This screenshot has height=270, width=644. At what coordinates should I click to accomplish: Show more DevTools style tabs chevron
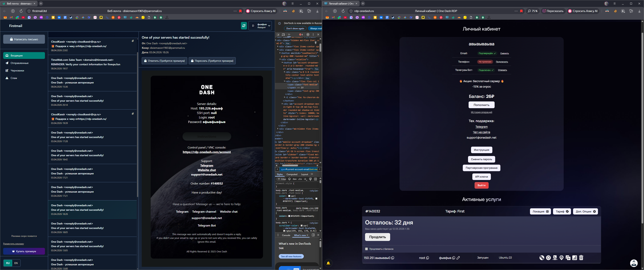312,174
